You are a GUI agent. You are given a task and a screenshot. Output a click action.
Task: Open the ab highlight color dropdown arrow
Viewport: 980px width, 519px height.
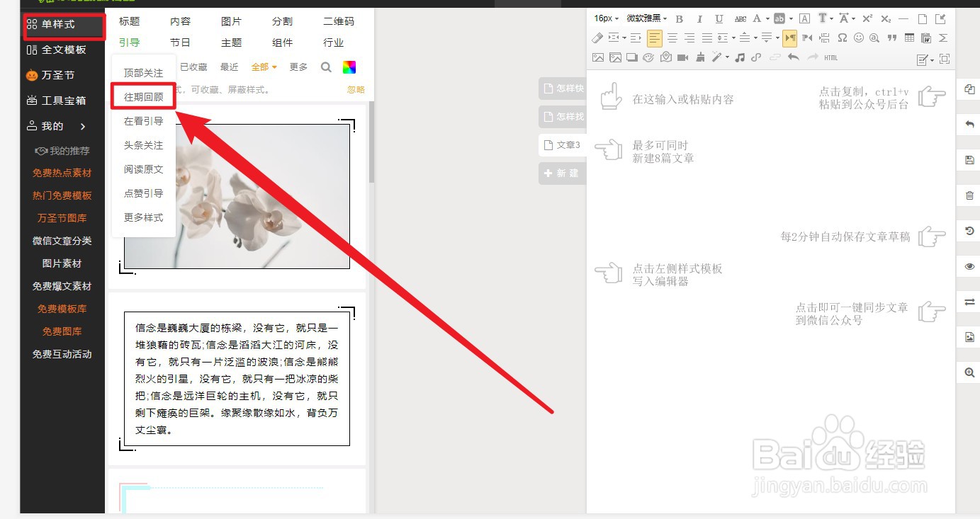[791, 18]
